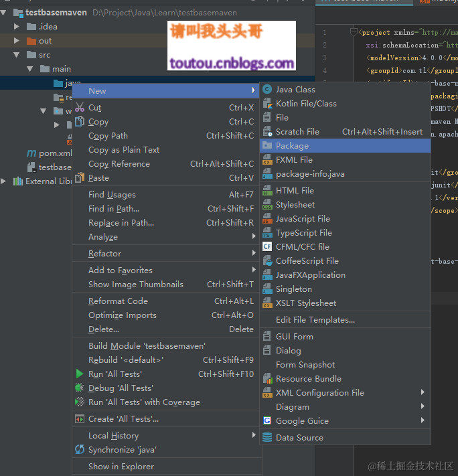Click the CFML/CFC file icon
This screenshot has width=458, height=476.
[x=267, y=246]
